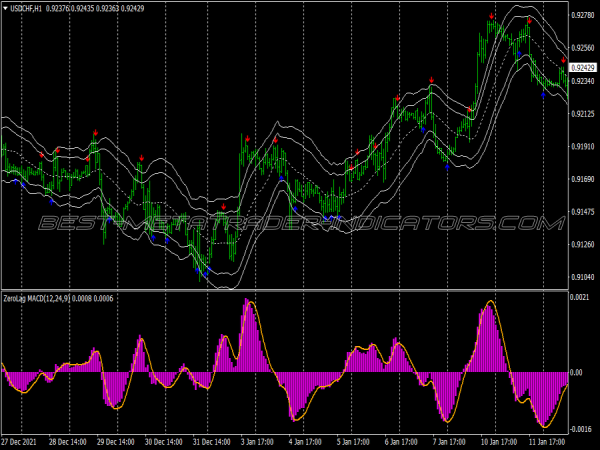Click the 31 Dec 14:00 time label
Screen dimensions: 600x450
pyautogui.click(x=212, y=442)
